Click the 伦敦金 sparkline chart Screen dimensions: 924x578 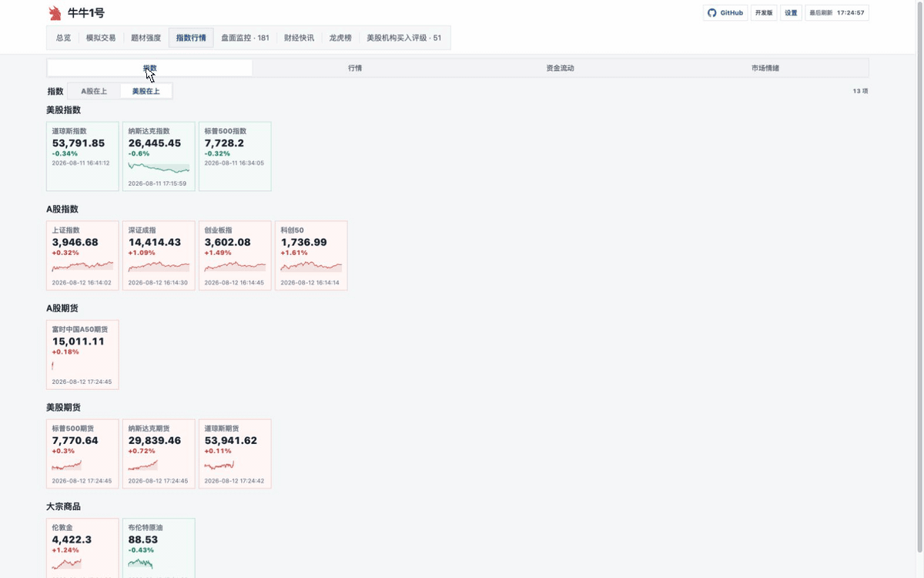point(67,563)
